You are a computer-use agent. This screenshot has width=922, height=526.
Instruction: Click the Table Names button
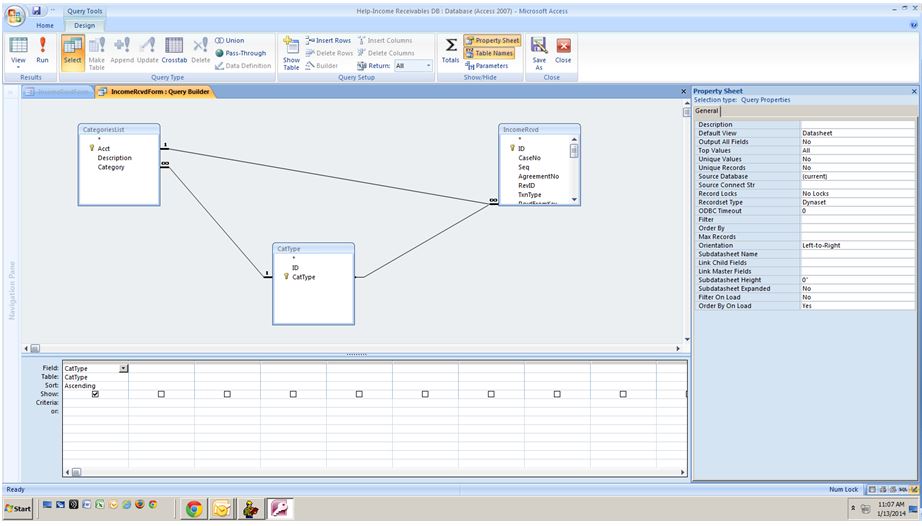[x=490, y=53]
